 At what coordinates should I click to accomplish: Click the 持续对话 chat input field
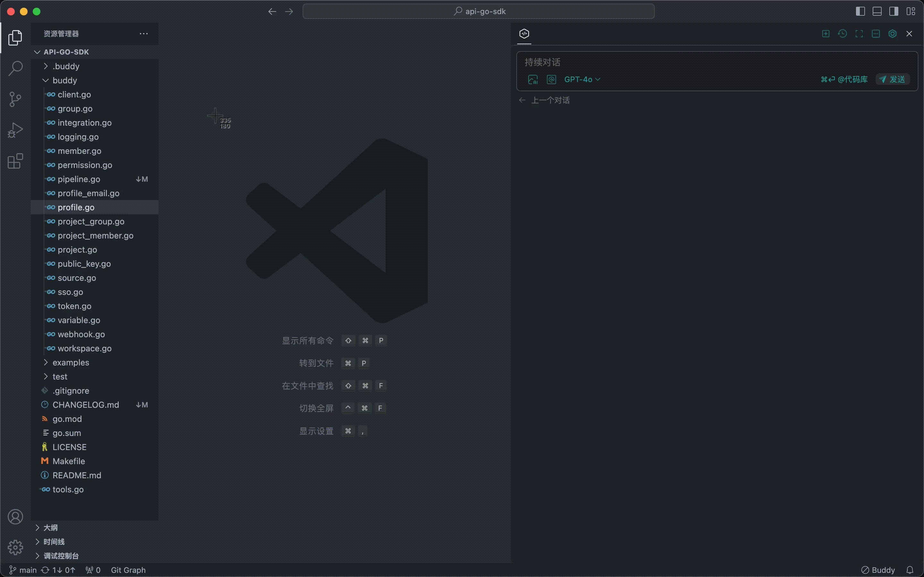tap(687, 62)
